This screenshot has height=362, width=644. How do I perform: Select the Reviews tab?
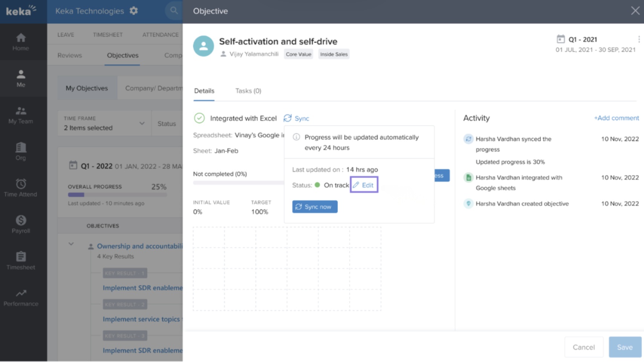pos(69,55)
